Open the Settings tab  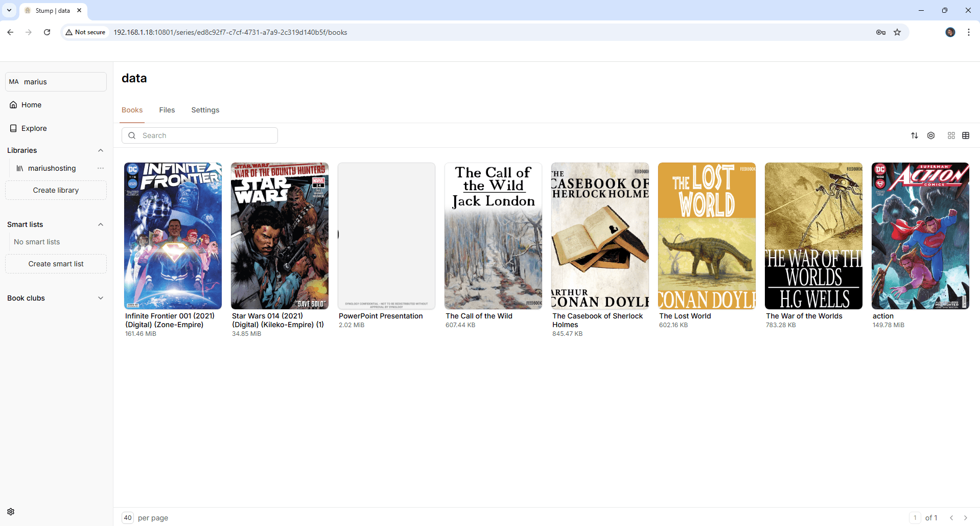[205, 110]
